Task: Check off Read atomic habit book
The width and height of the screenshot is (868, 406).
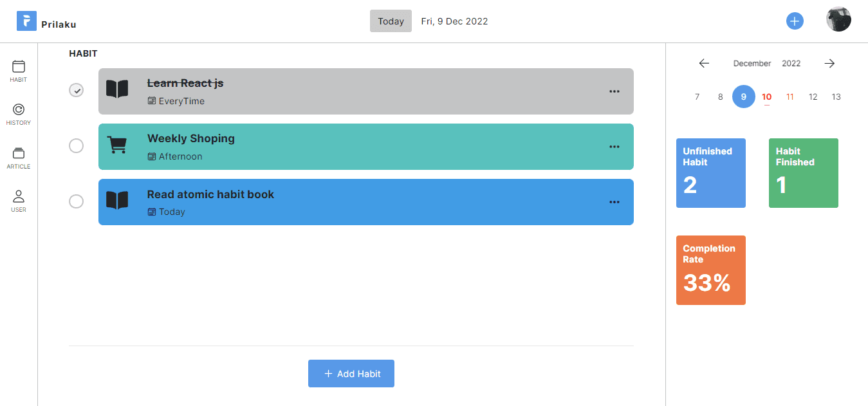Action: tap(77, 201)
